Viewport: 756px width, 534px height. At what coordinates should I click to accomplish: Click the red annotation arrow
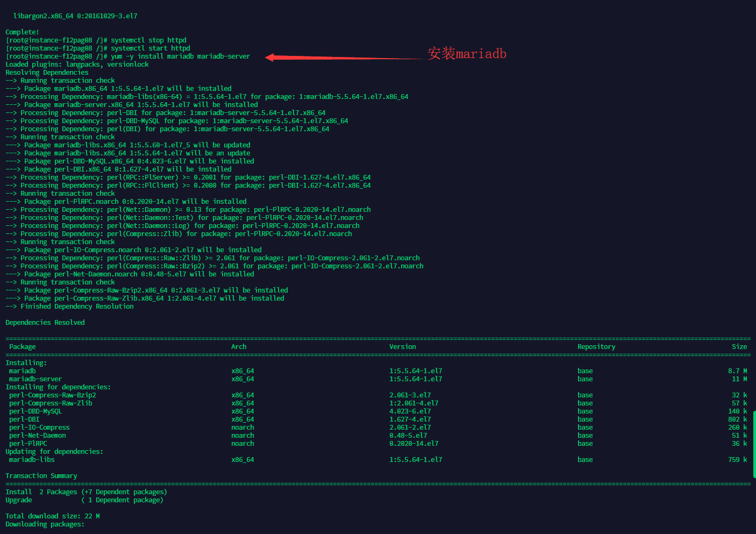tap(333, 56)
